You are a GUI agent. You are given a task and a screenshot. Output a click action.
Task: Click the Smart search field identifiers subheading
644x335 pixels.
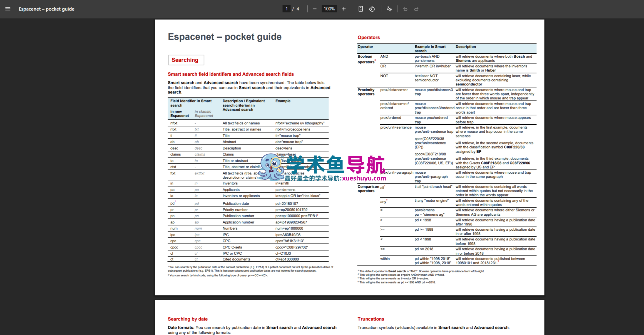tap(231, 74)
